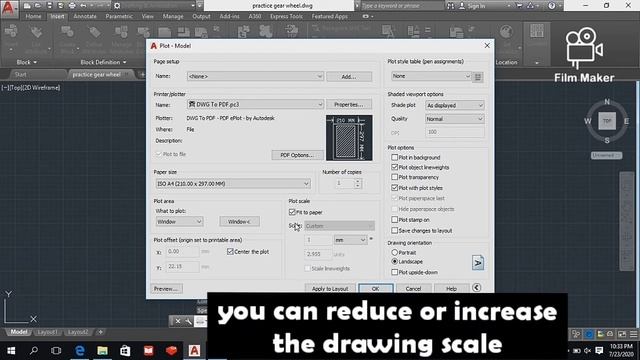The width and height of the screenshot is (640, 360).
Task: Open the action center notification icon
Action: 599,350
